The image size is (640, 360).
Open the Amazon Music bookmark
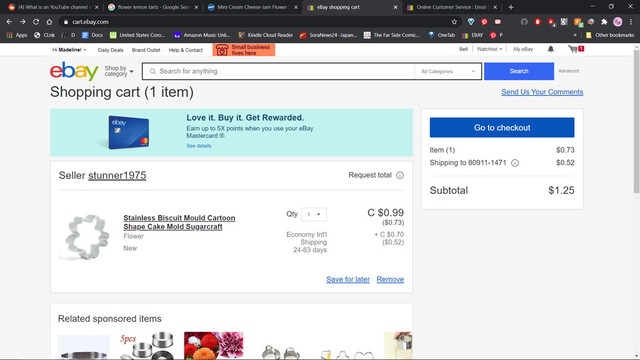[x=202, y=35]
